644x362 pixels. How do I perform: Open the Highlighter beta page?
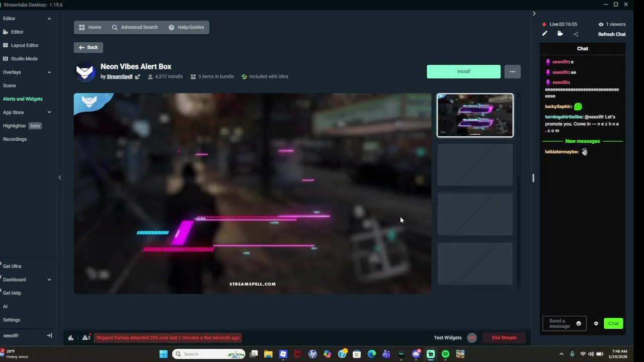[22, 126]
